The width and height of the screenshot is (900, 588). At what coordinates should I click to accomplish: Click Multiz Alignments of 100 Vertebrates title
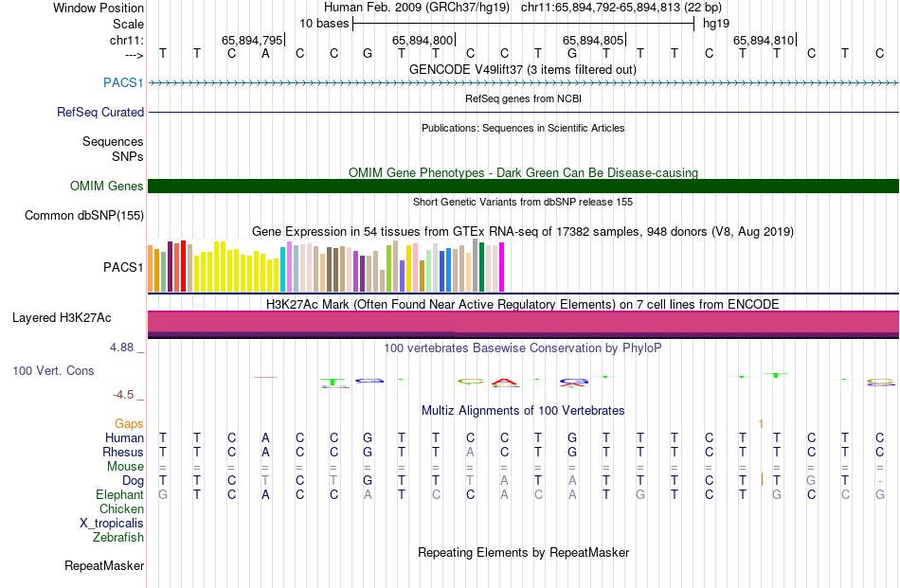click(523, 410)
